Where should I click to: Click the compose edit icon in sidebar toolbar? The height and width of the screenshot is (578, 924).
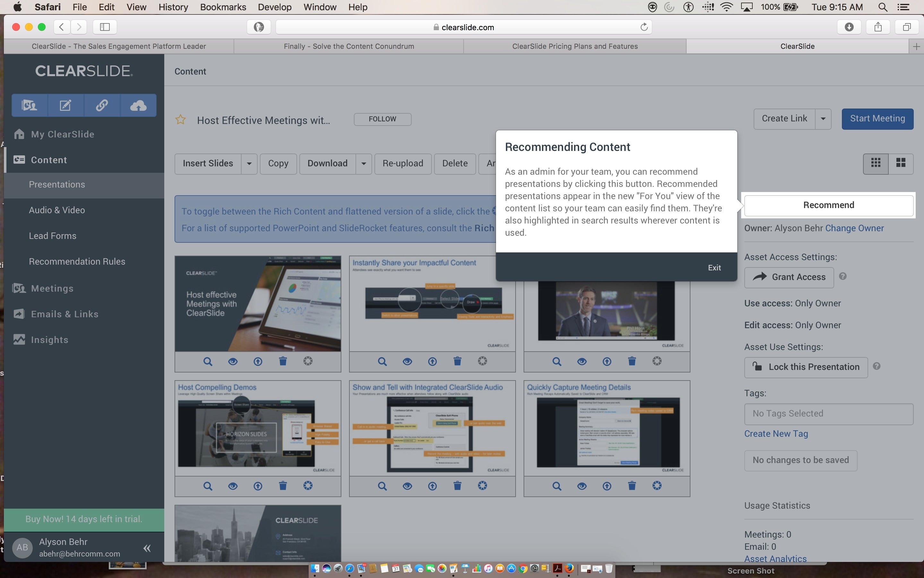pyautogui.click(x=65, y=105)
